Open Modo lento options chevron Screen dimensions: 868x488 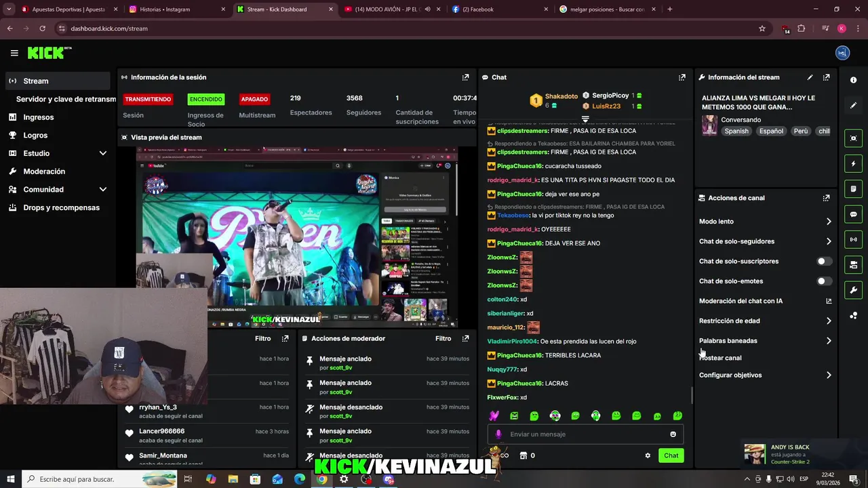tap(829, 222)
